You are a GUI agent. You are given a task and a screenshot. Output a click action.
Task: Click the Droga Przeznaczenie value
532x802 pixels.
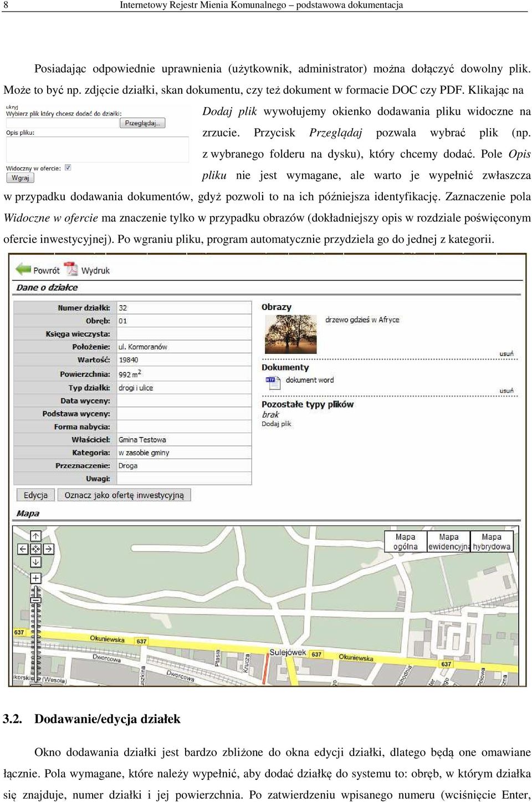point(128,465)
